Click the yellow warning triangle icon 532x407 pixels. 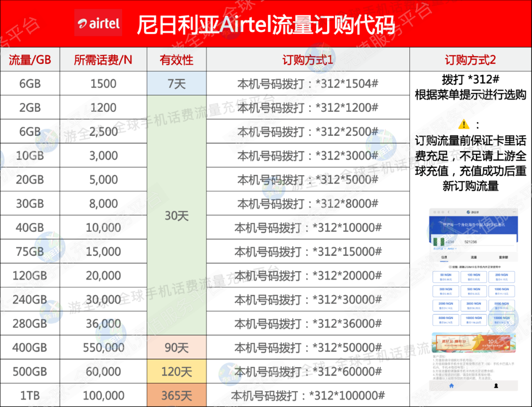click(464, 124)
